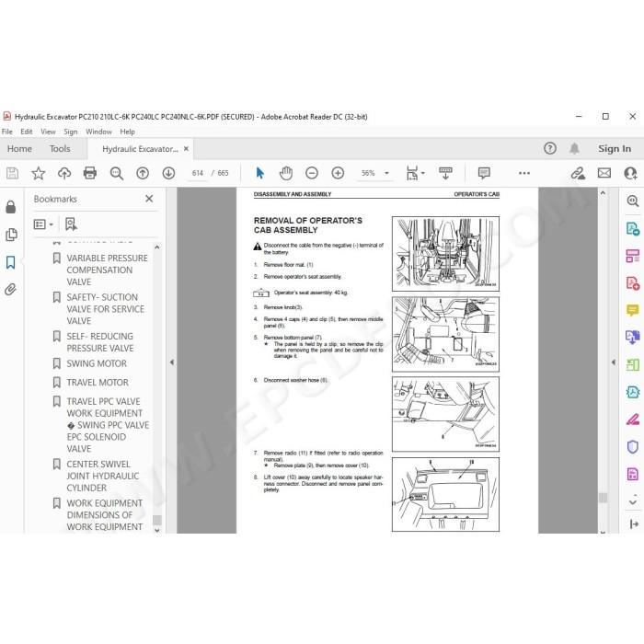Share a link to this file
Screen dimensions: 644x644
tap(578, 173)
